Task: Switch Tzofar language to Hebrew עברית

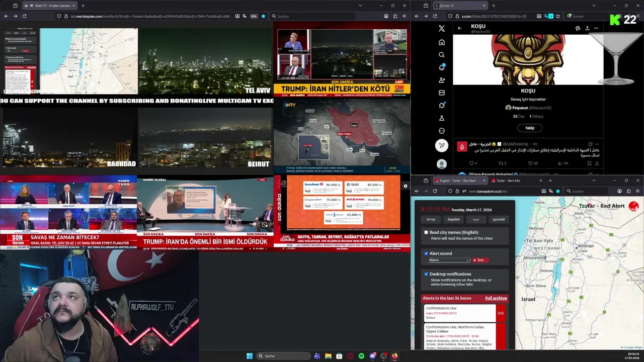Action: [x=431, y=219]
